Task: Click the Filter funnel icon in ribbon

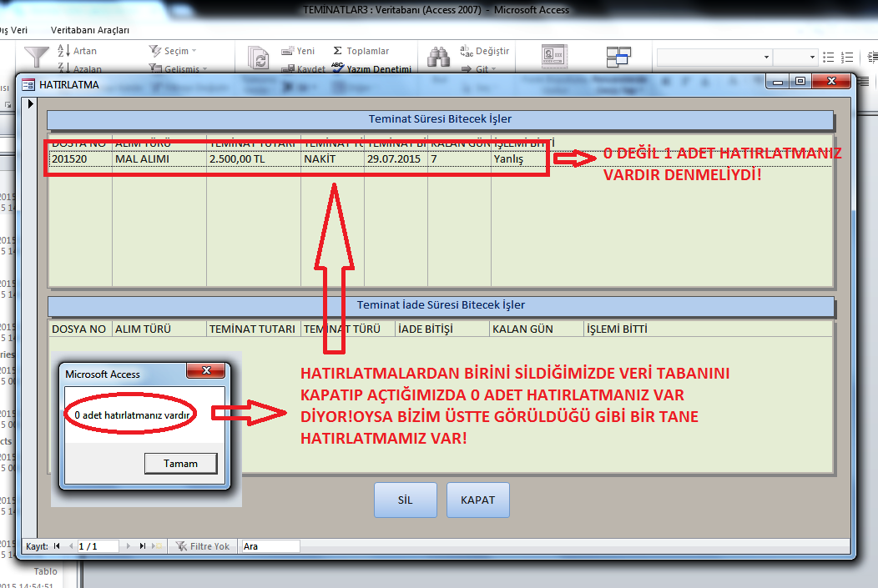Action: point(36,58)
